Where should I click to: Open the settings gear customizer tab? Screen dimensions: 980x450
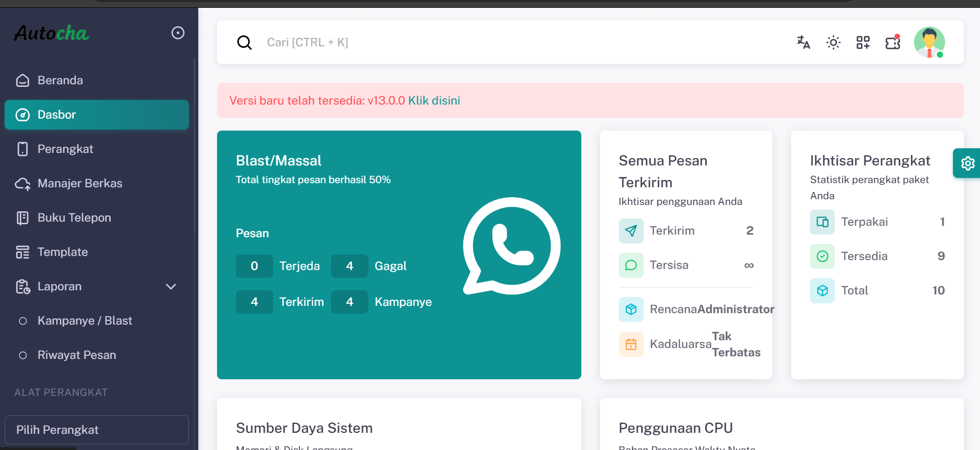tap(967, 163)
